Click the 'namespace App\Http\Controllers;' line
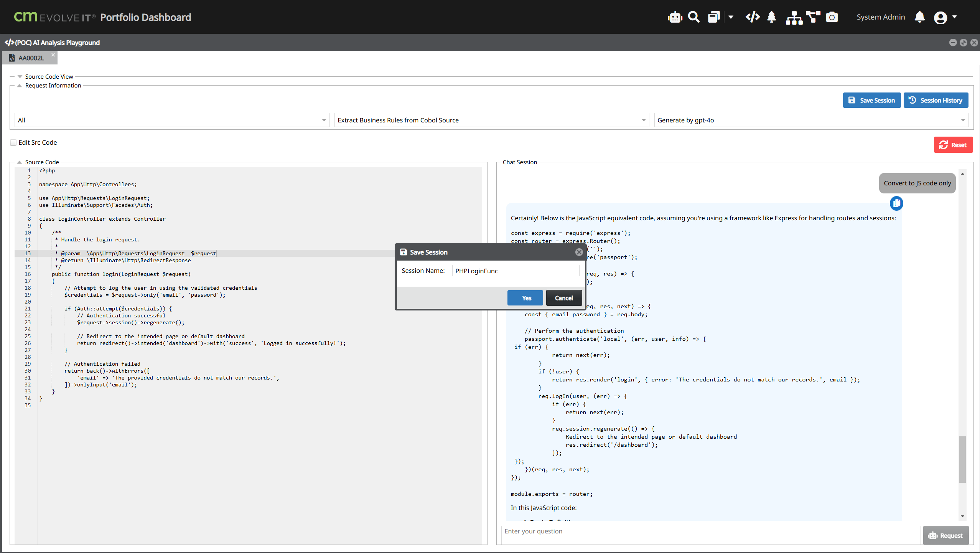 [88, 184]
